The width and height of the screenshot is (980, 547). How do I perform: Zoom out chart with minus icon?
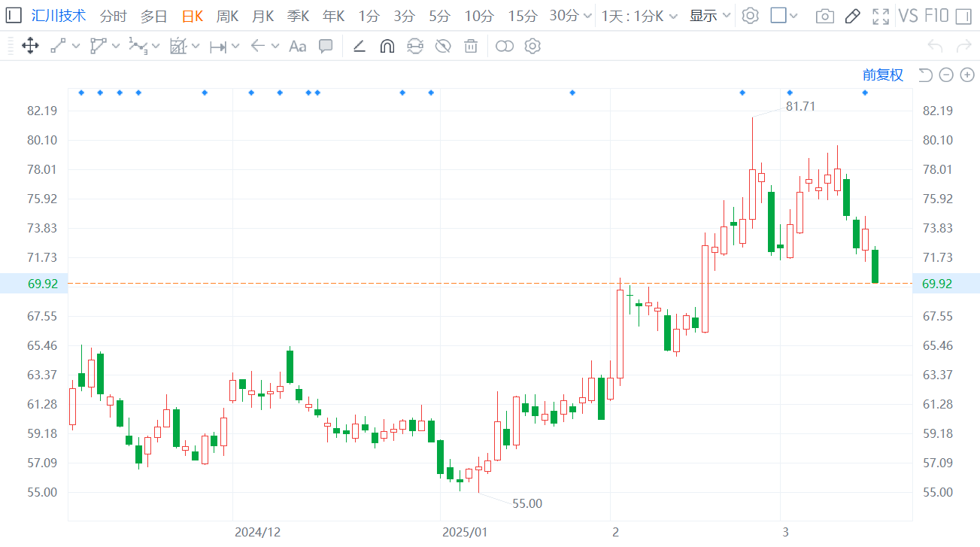[x=947, y=74]
